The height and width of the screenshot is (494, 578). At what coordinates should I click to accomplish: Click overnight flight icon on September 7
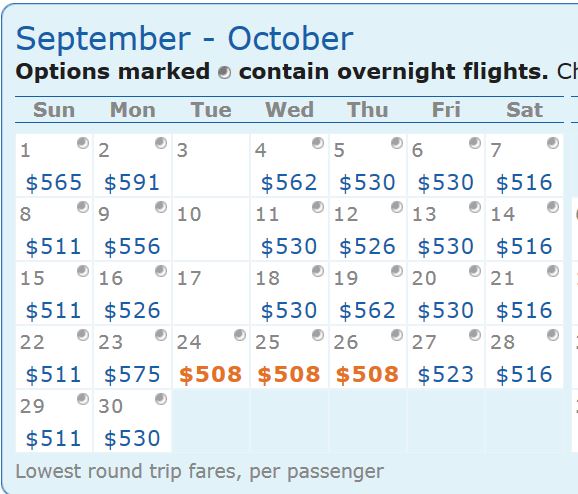click(x=553, y=143)
